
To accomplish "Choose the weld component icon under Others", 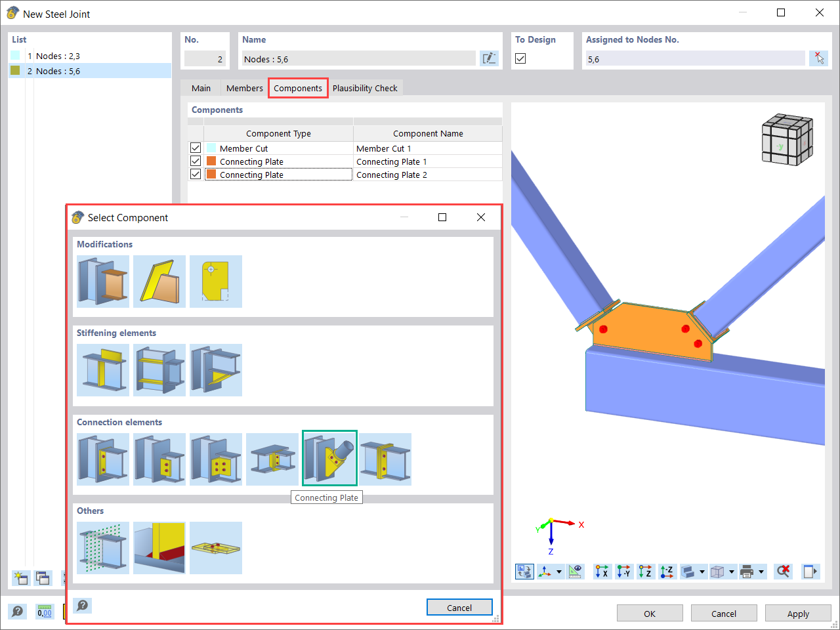I will [x=159, y=548].
